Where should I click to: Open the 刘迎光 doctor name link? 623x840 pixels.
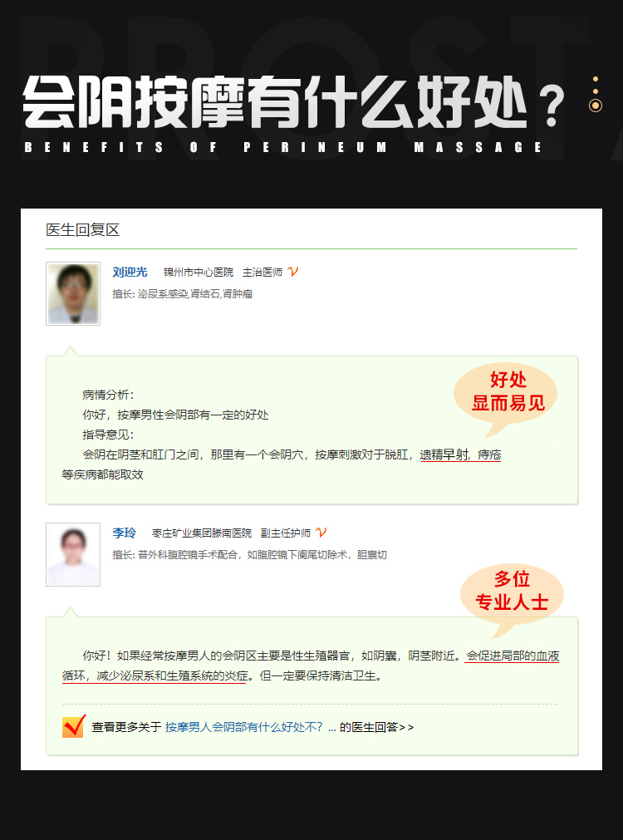[x=130, y=273]
